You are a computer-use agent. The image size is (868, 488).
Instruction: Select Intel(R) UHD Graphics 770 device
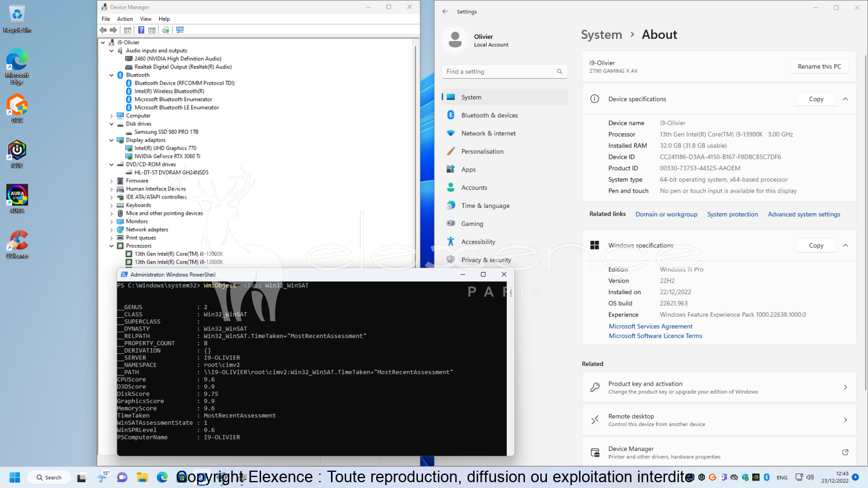165,148
